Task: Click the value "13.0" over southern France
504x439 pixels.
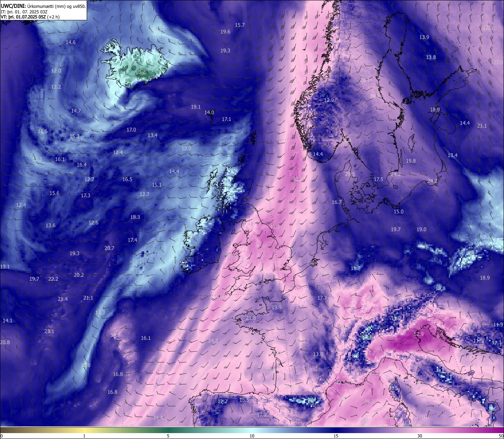Action: [x=318, y=354]
